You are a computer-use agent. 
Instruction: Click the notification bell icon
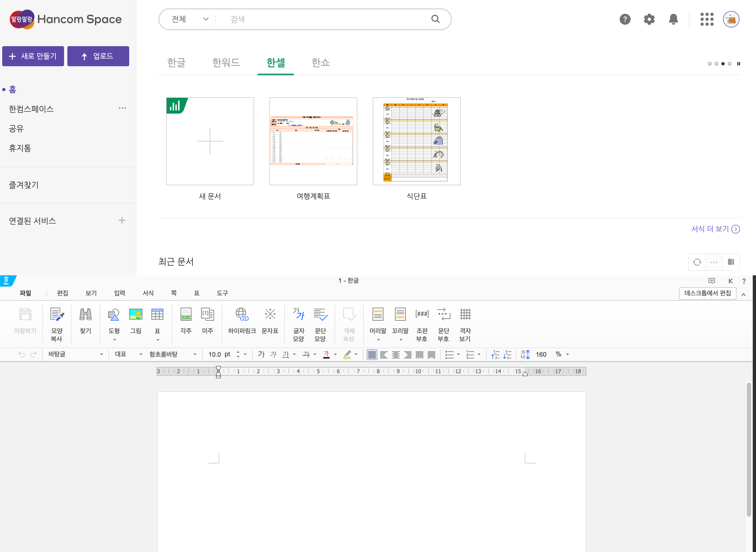[673, 20]
